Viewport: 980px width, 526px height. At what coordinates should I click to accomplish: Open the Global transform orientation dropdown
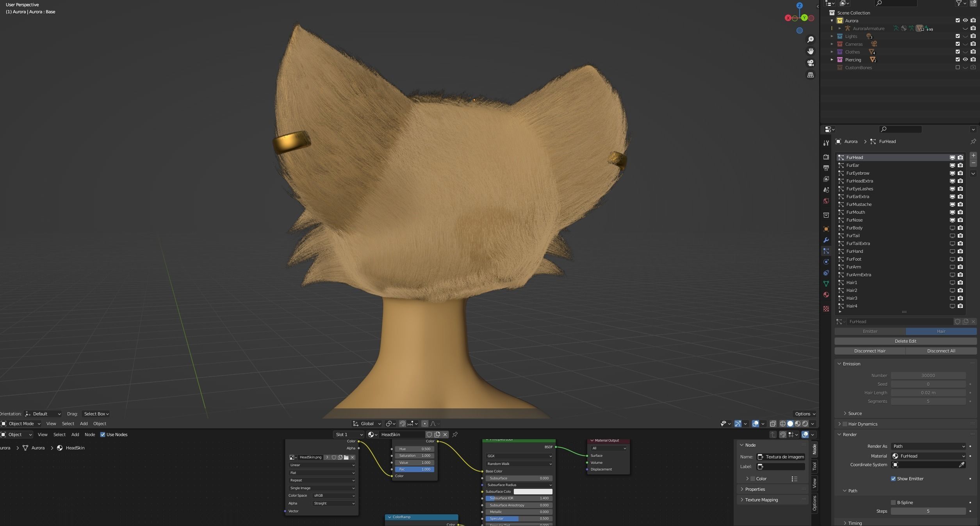pyautogui.click(x=367, y=424)
